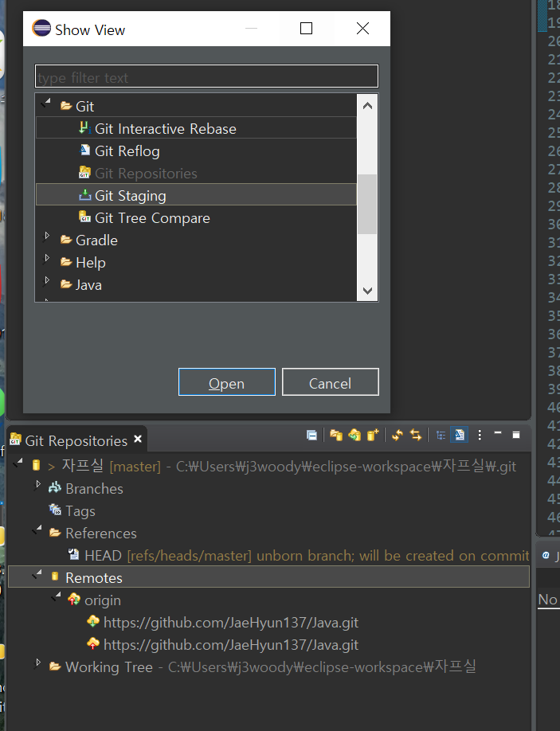560x731 pixels.
Task: Select Branches in repository tree
Action: (x=94, y=489)
